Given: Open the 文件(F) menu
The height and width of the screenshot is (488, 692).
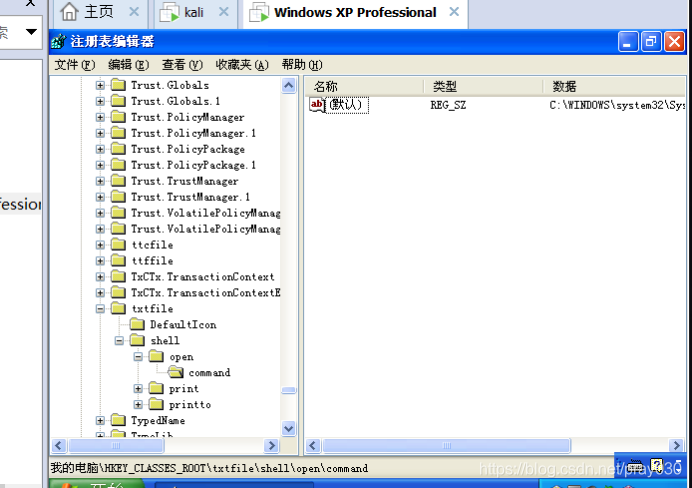Looking at the screenshot, I should click(x=75, y=65).
